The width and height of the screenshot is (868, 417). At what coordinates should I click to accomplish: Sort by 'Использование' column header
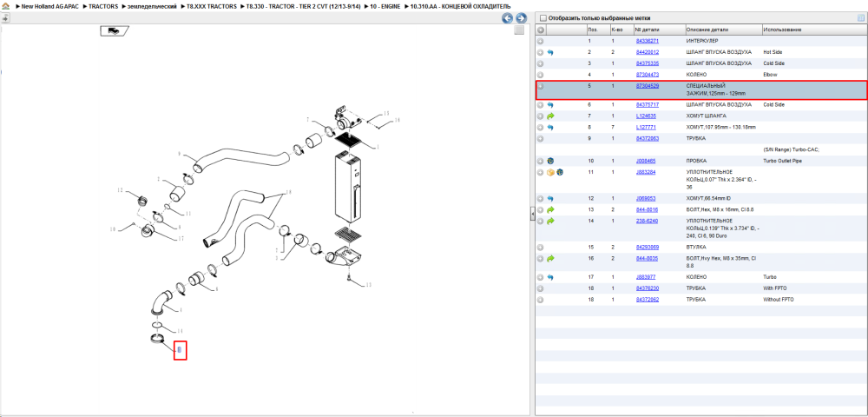[x=813, y=30]
